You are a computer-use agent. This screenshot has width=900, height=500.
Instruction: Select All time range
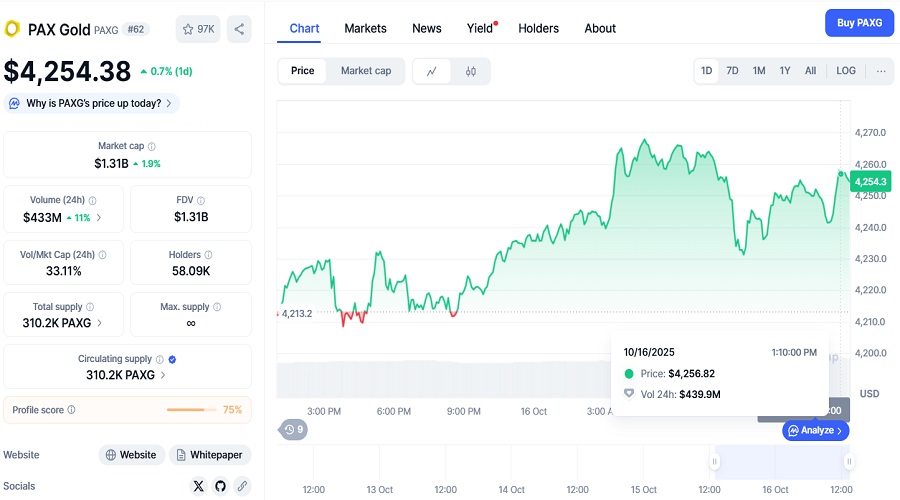point(810,71)
